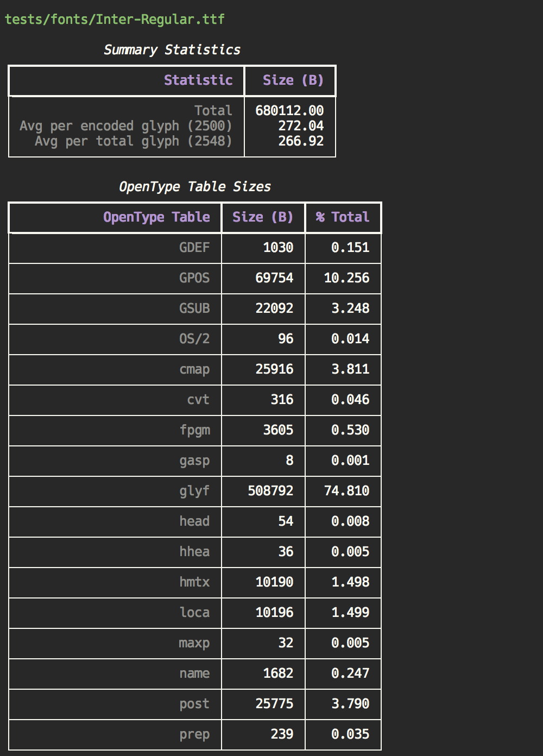Click the cmap percentage 3.811
Viewport: 543px width, 756px height.
pyautogui.click(x=350, y=369)
